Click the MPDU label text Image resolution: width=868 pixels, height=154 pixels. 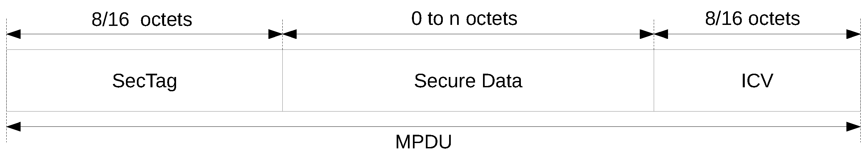click(x=423, y=142)
